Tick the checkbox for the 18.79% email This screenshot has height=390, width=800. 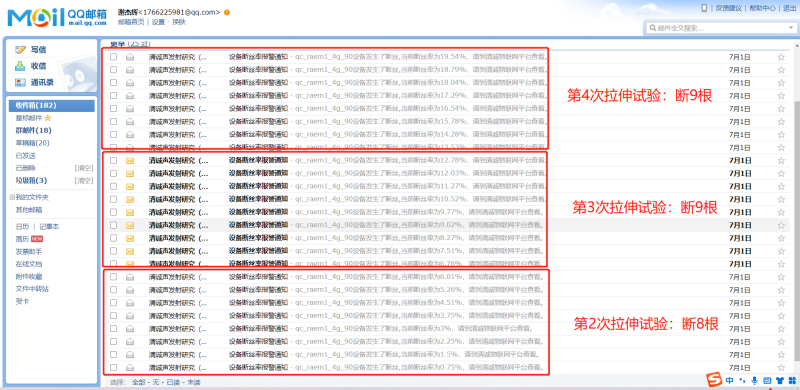point(113,69)
